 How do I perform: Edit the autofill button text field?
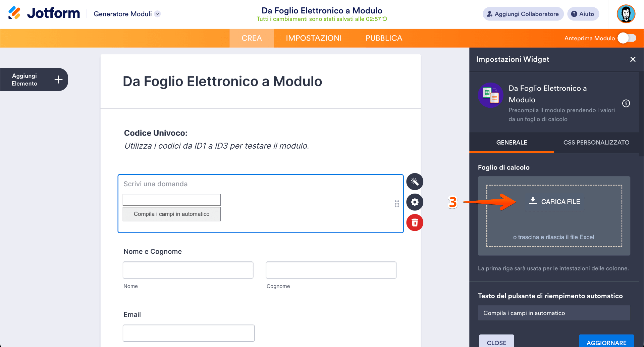[x=554, y=313]
